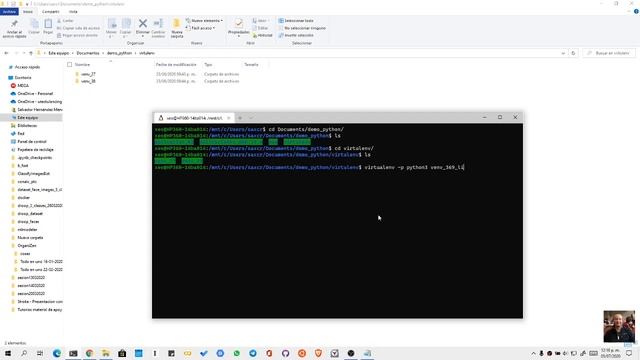The image size is (640, 360).
Task: Choose Invertir selección
Action: pos(296,36)
